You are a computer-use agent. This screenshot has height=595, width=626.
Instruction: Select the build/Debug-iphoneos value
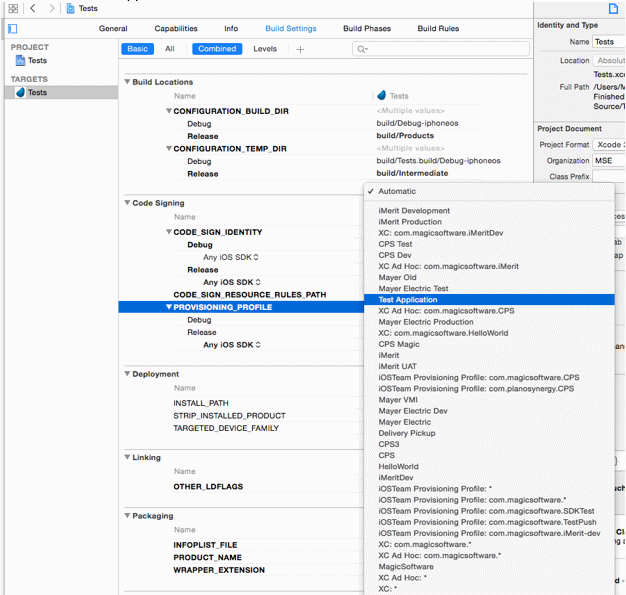coord(417,123)
